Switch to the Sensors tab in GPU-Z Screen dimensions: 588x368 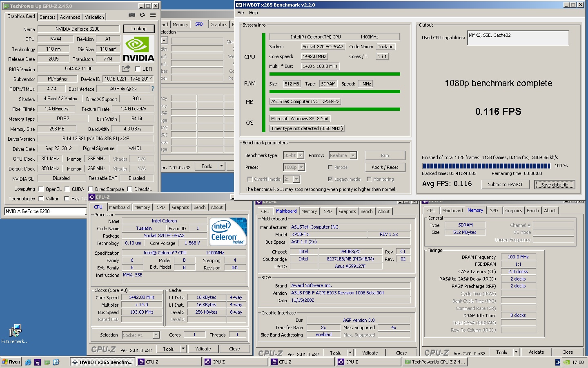[x=47, y=17]
